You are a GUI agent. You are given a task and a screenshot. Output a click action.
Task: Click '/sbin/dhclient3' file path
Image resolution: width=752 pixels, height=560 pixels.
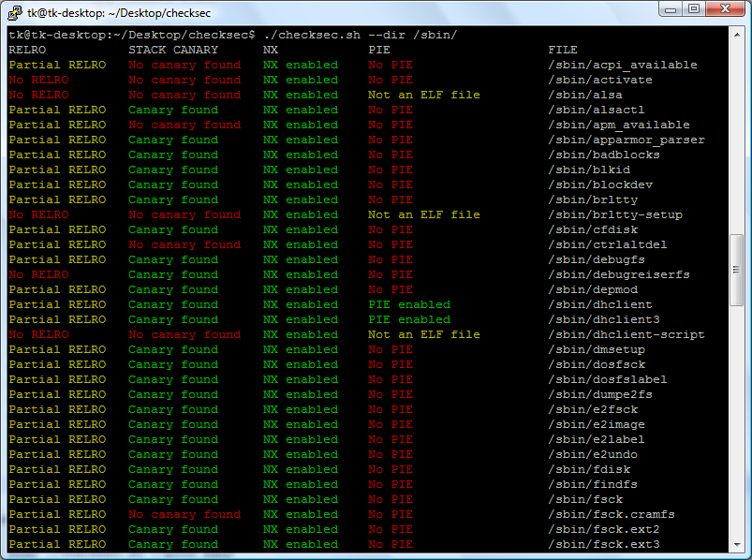(604, 319)
